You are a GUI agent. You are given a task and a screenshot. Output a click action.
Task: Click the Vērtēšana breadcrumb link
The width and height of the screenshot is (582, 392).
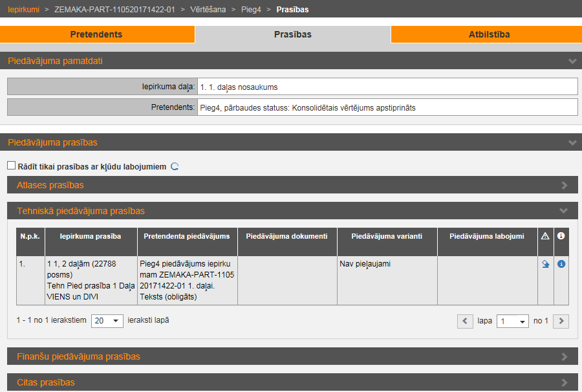(208, 10)
